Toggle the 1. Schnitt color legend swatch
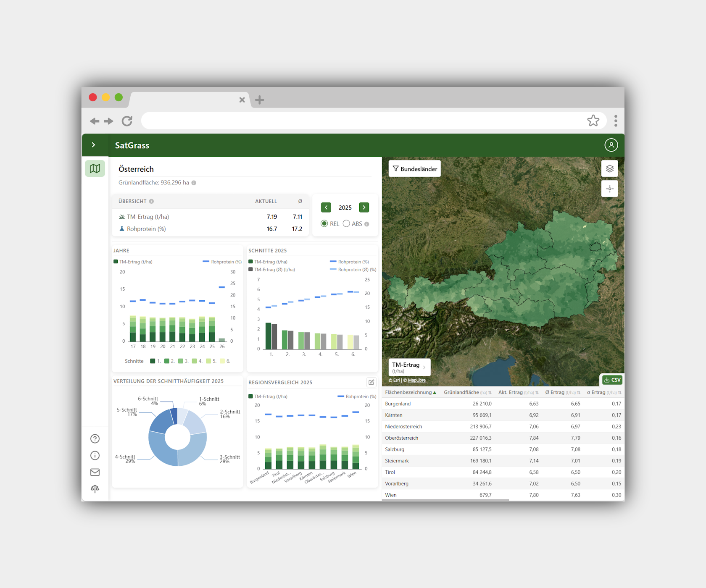This screenshot has width=706, height=588. (x=153, y=361)
